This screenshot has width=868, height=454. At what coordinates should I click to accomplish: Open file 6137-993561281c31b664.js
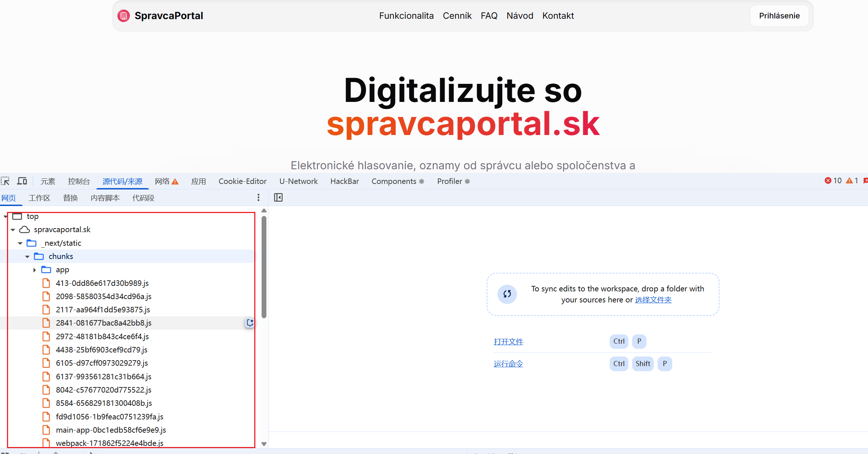[103, 377]
